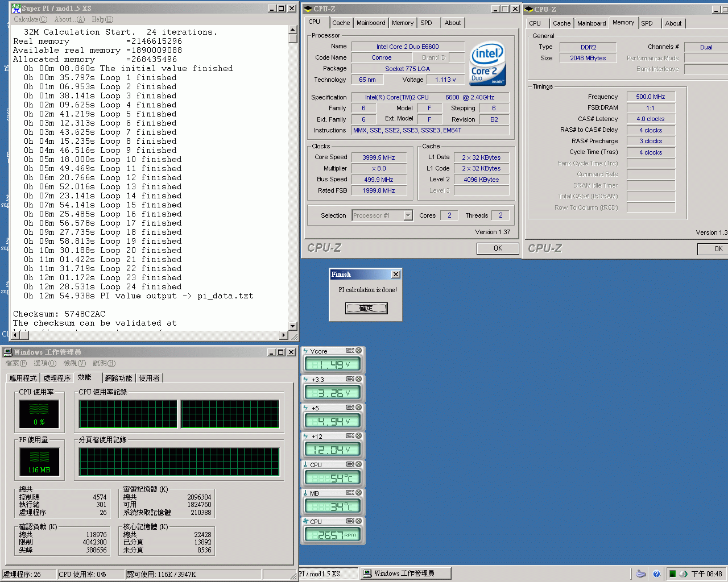Open the CPU temperature settings icon
Screen dimensions: 728x582
[350, 464]
